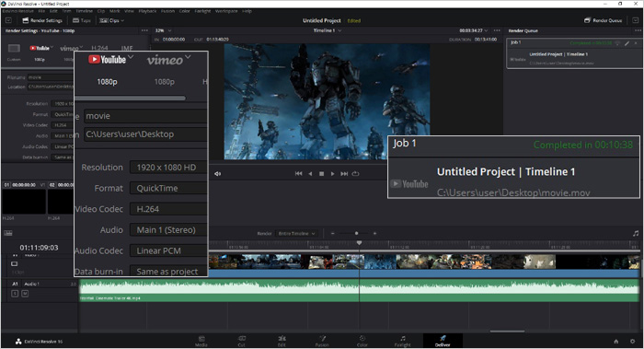
Task: Switch to the Media page
Action: 201,341
